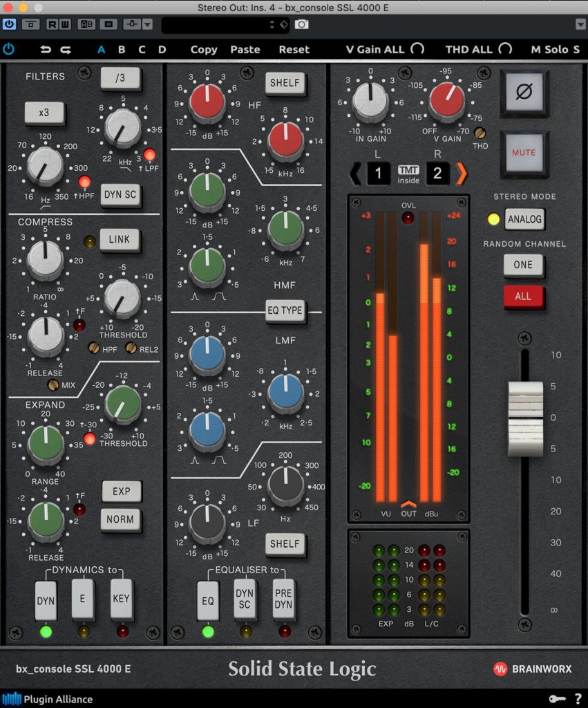Click the output fader handle

tap(526, 418)
